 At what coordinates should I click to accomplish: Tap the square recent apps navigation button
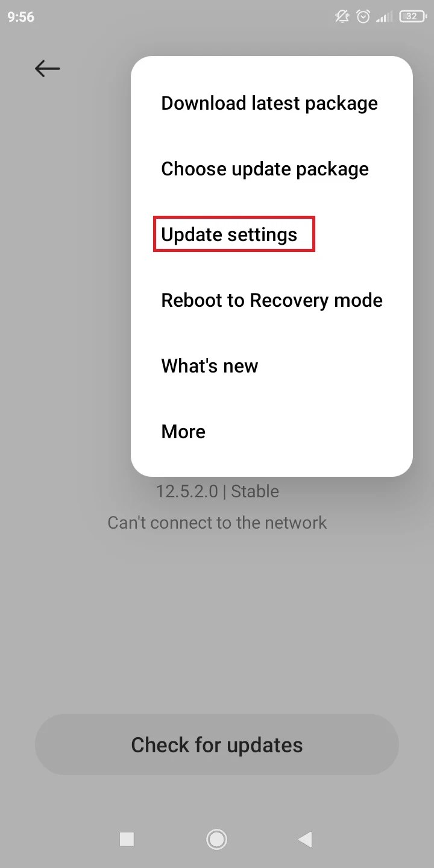point(127,838)
